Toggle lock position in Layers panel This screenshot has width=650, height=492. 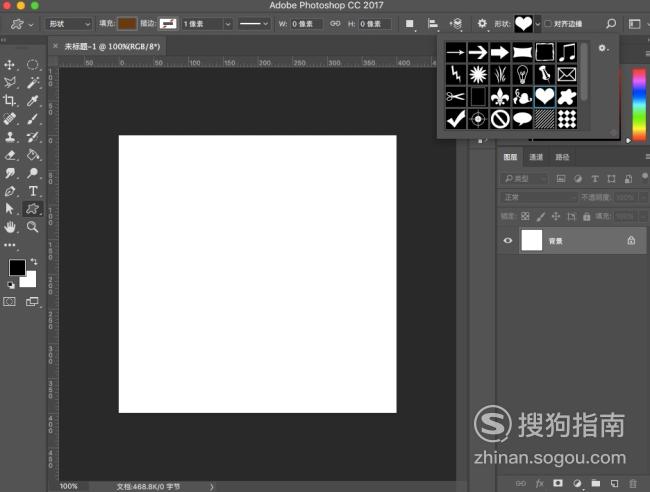555,216
